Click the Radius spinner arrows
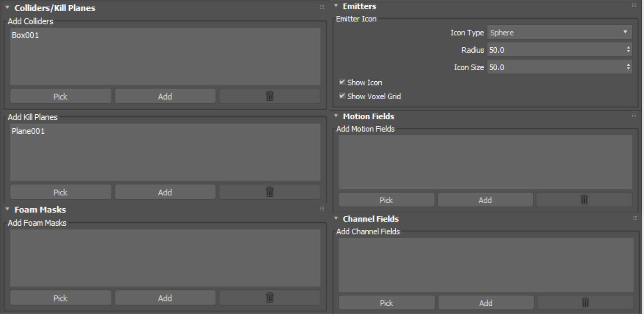The height and width of the screenshot is (314, 644). 628,50
